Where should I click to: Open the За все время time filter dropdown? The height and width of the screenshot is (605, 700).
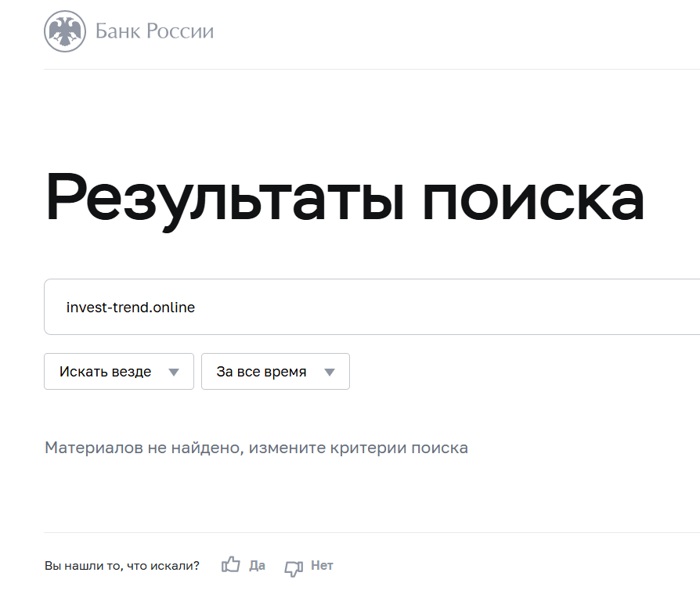pos(276,371)
